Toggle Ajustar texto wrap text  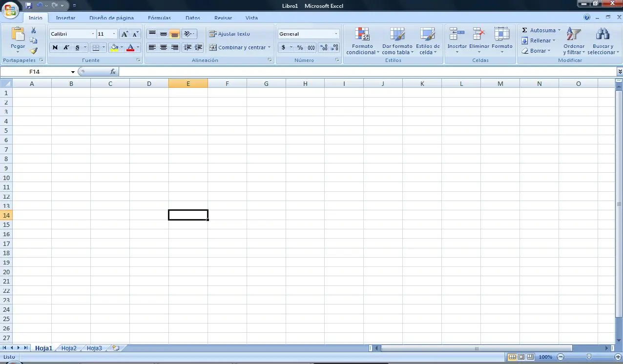(229, 34)
